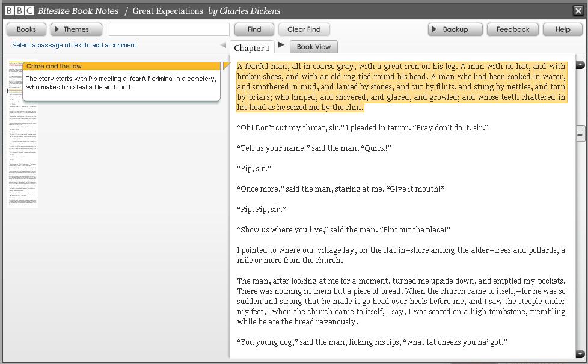Go to previous chapter with left arrow
The height and width of the screenshot is (364, 588).
click(224, 46)
